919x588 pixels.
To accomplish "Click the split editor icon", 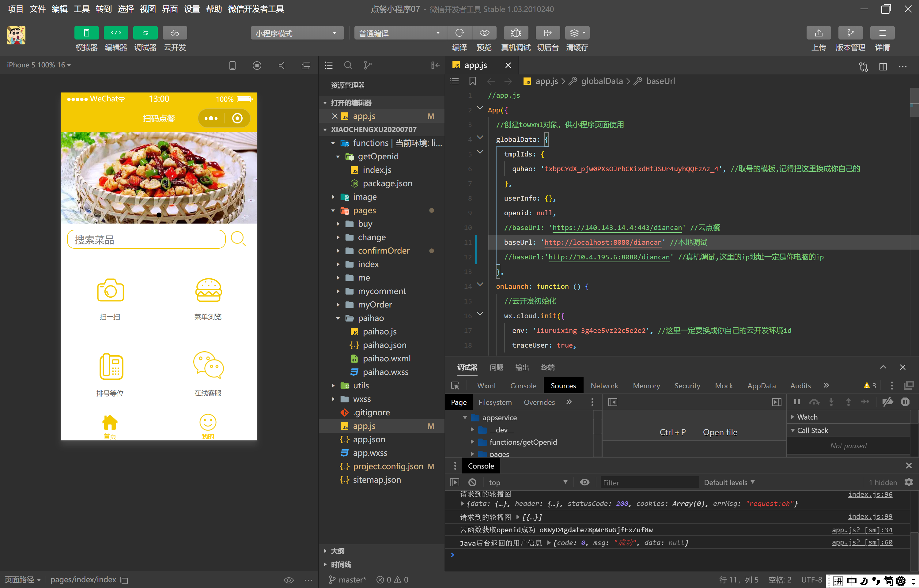I will click(883, 66).
